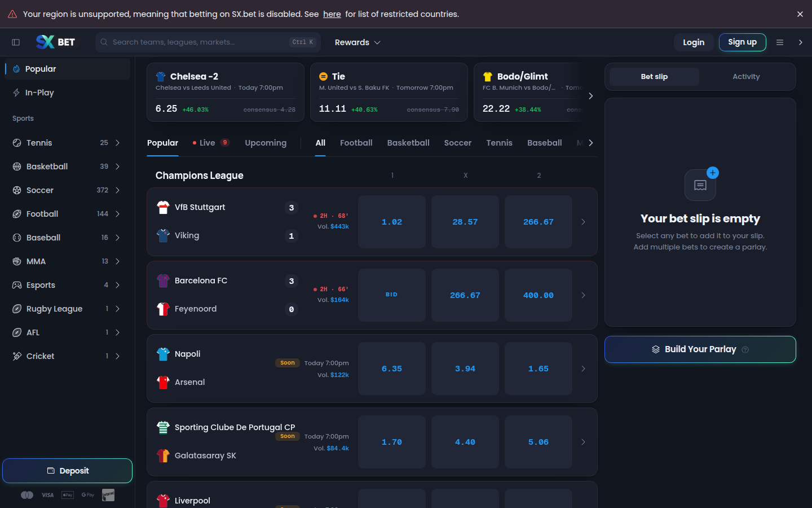
Task: Click the MMA sport icon
Action: click(x=17, y=261)
